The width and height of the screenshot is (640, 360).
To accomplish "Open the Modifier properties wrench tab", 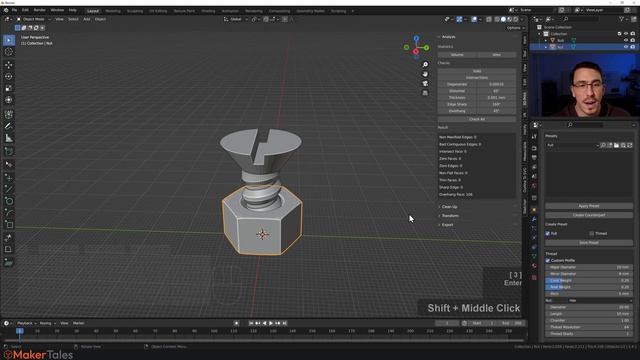I will tap(534, 219).
